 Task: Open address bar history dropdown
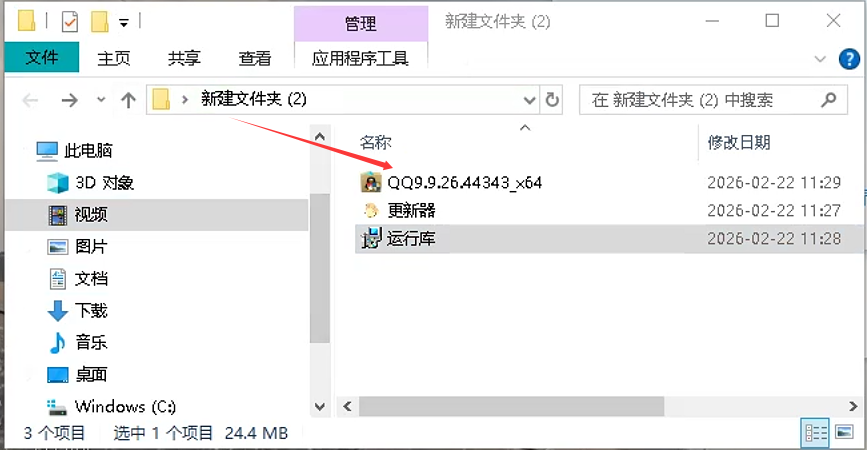coord(529,100)
